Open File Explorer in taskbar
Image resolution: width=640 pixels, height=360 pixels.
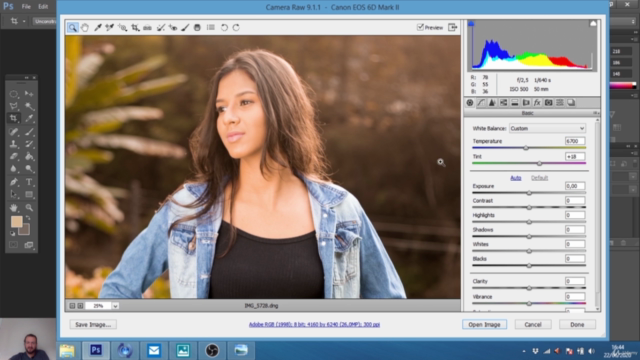(67, 350)
